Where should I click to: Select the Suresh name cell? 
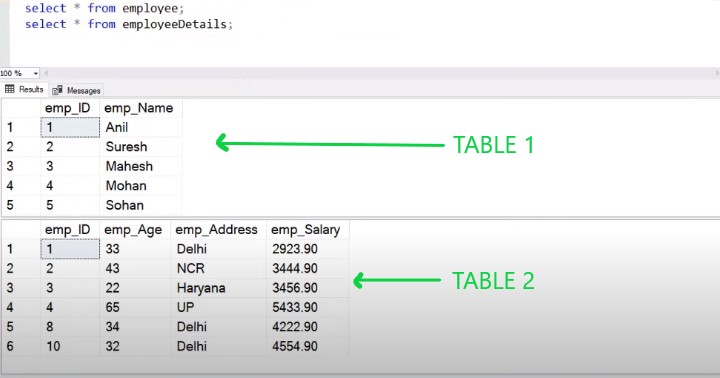pos(141,147)
